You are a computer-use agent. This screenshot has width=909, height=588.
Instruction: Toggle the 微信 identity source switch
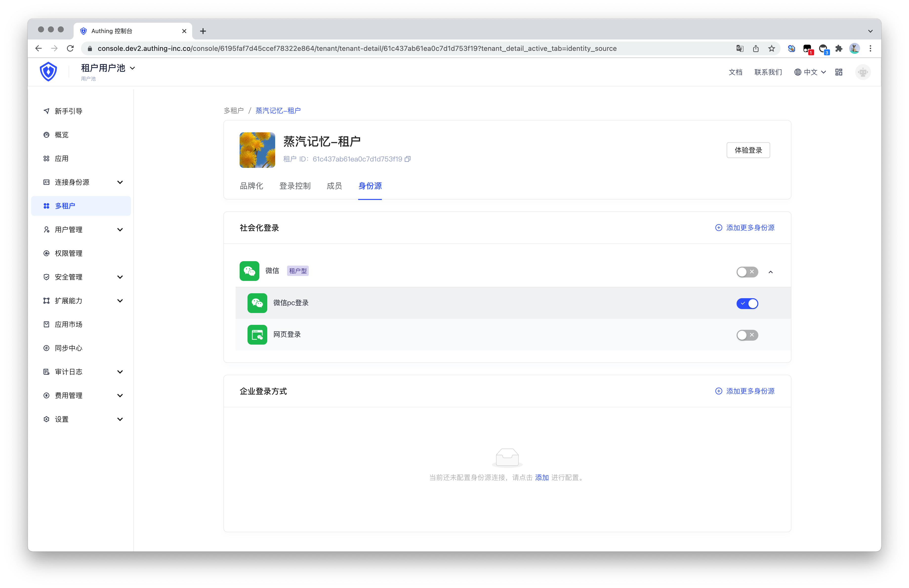click(x=747, y=272)
